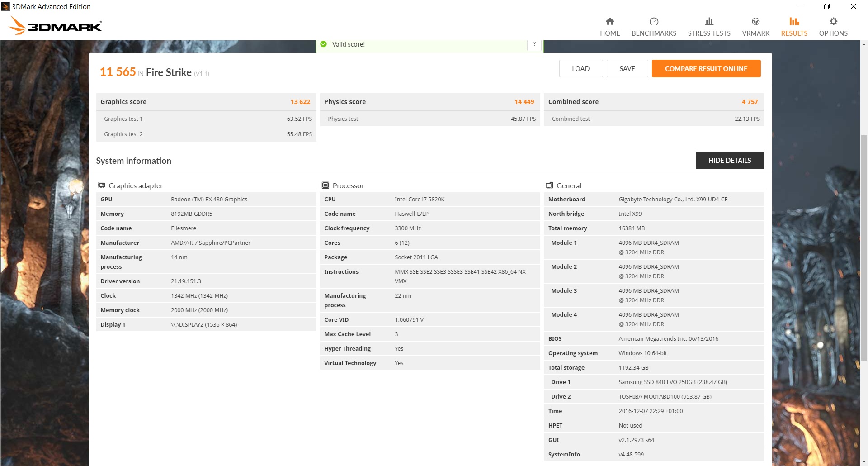868x466 pixels.
Task: Click the green valid score checkmark
Action: click(323, 44)
